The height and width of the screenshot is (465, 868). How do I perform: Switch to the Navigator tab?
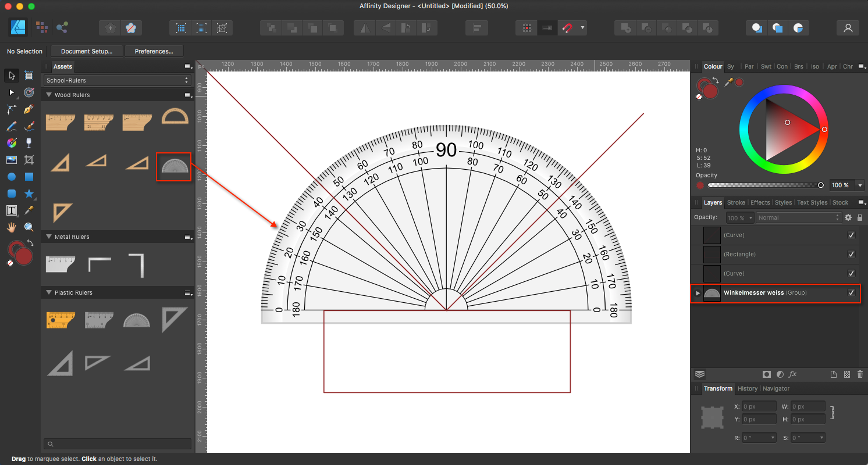[x=776, y=388]
